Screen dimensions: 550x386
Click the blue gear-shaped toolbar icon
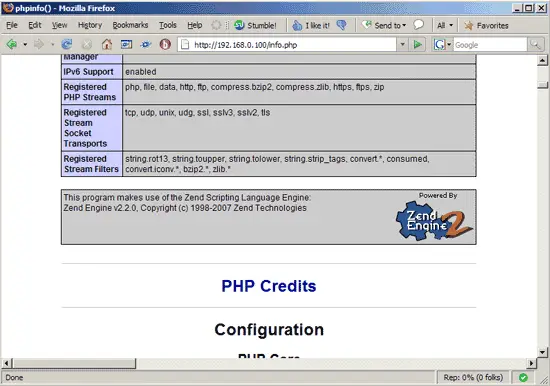coord(146,45)
